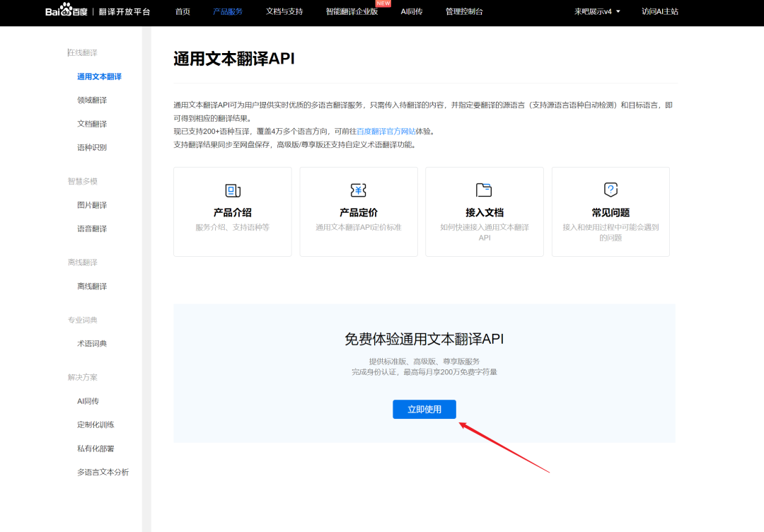
Task: Open AI同传 in the top navigation bar
Action: pos(412,12)
